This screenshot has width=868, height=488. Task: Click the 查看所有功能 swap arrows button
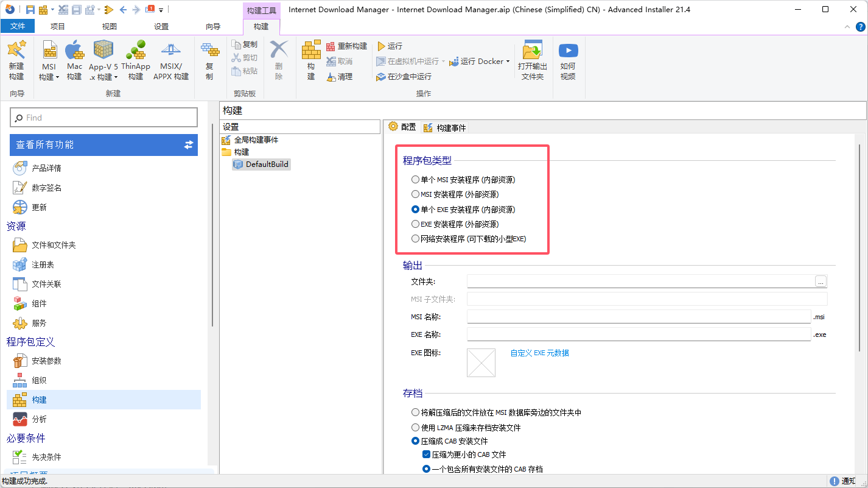click(x=189, y=144)
